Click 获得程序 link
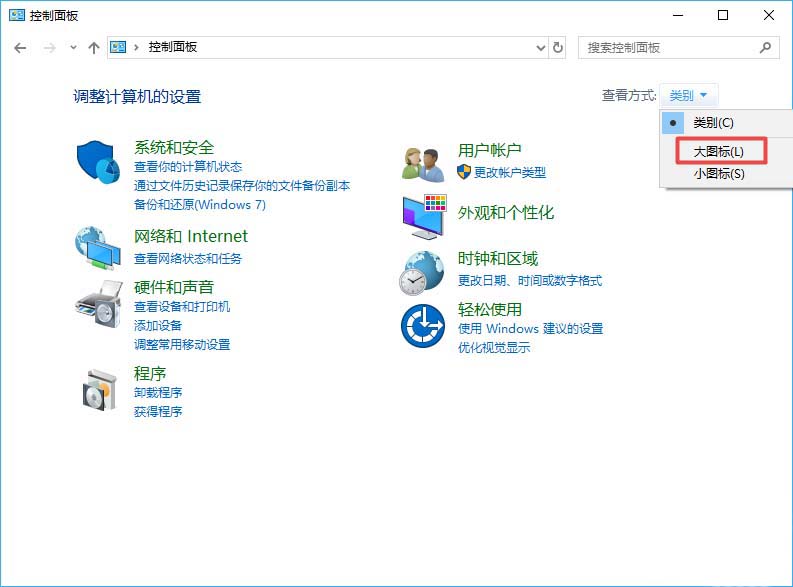 [x=158, y=412]
